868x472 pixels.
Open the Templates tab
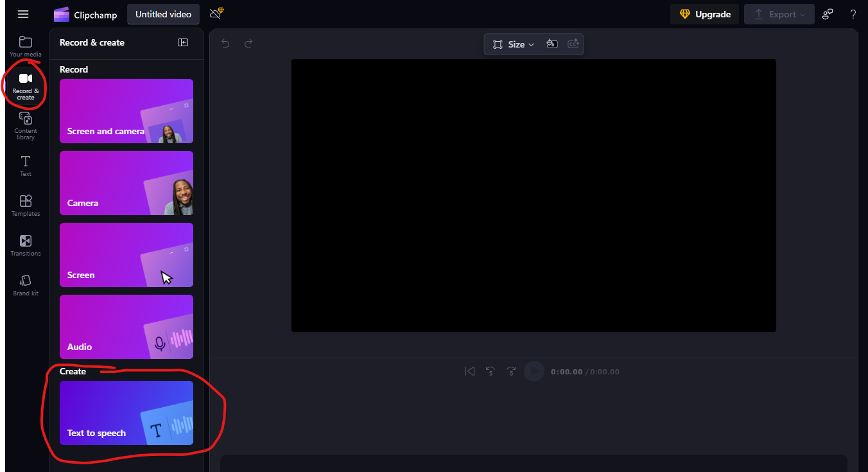(26, 205)
